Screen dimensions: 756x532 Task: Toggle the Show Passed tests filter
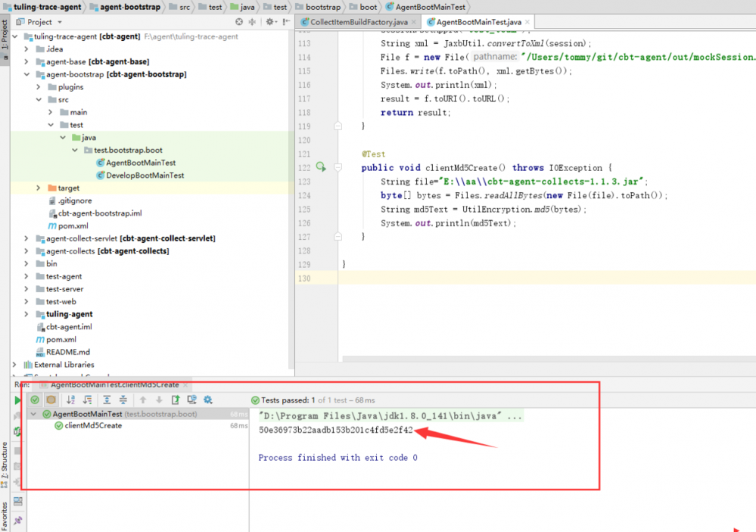coord(35,400)
